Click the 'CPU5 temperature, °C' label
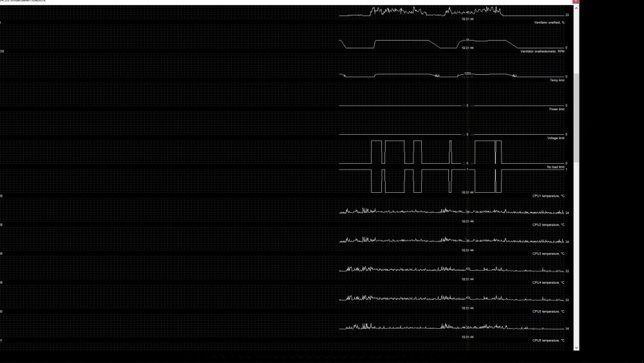The width and height of the screenshot is (644, 363). 548,311
